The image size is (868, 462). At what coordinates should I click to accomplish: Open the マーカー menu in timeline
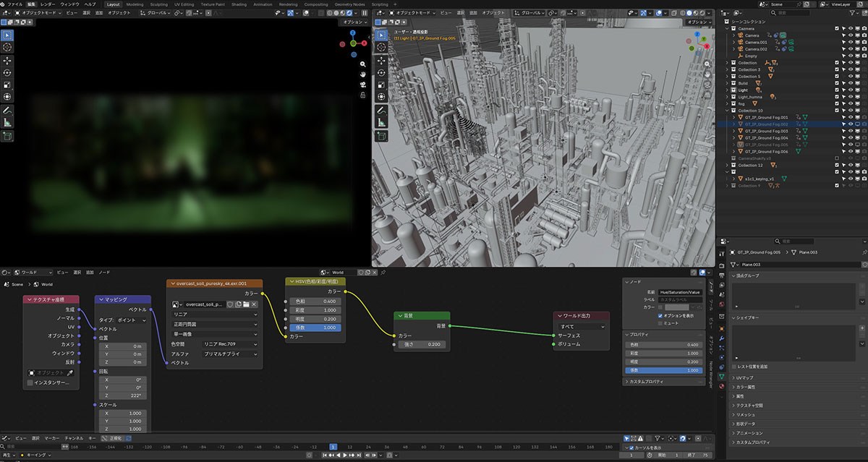pyautogui.click(x=51, y=438)
